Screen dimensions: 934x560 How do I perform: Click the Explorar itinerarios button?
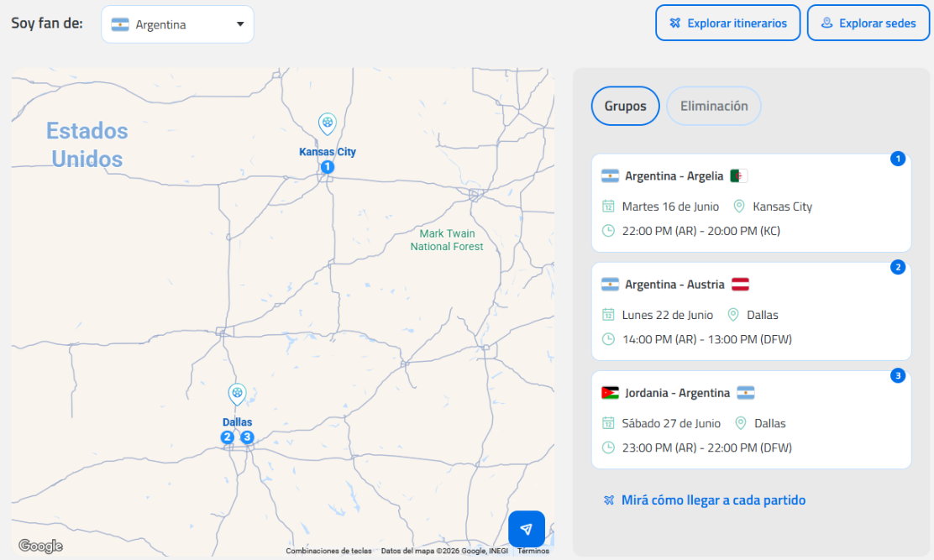click(728, 24)
